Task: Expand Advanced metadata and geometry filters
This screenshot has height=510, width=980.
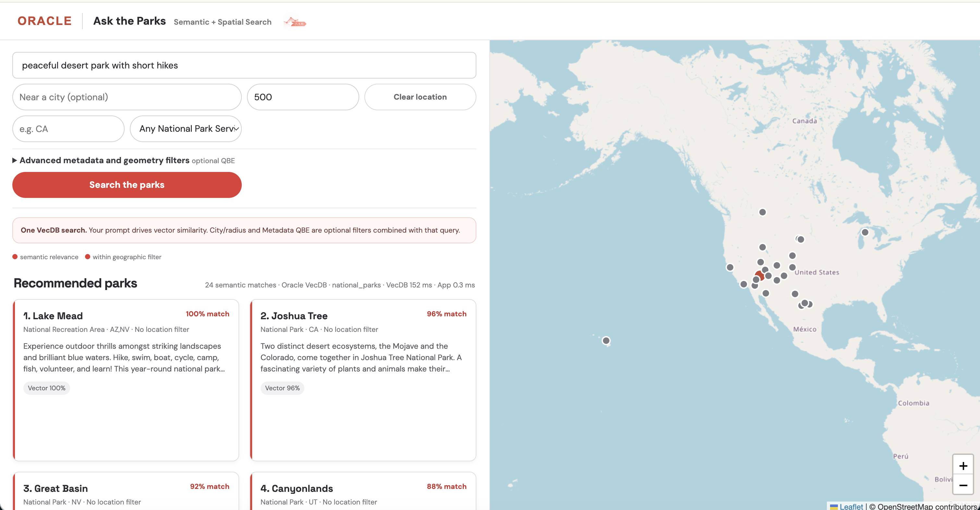Action: 123,161
